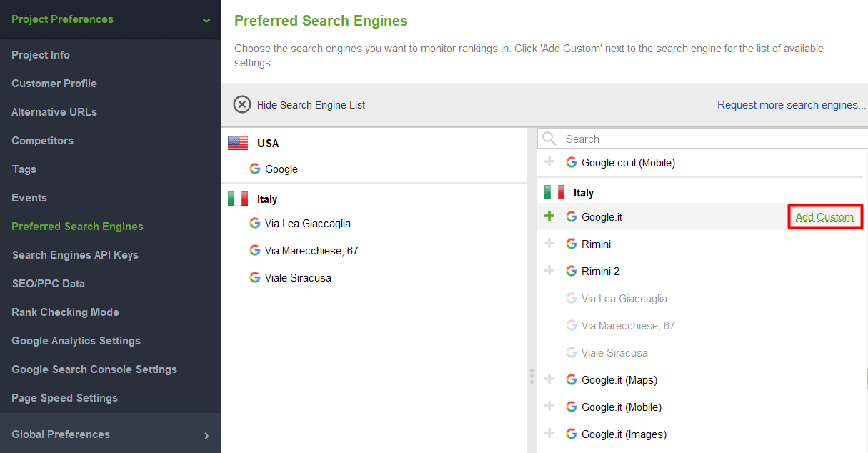Click Google logo next to Google.it (Images)
Image resolution: width=868 pixels, height=453 pixels.
[572, 434]
